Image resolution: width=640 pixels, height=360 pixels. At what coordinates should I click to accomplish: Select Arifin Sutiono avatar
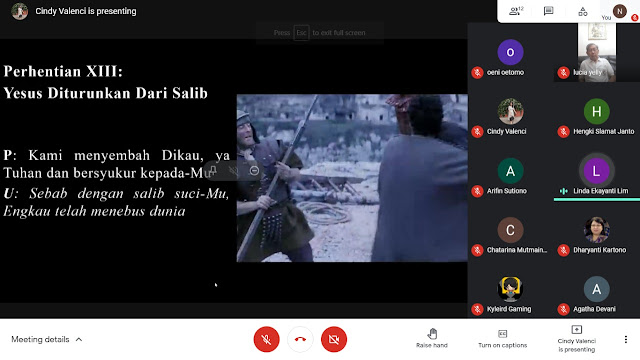click(510, 171)
